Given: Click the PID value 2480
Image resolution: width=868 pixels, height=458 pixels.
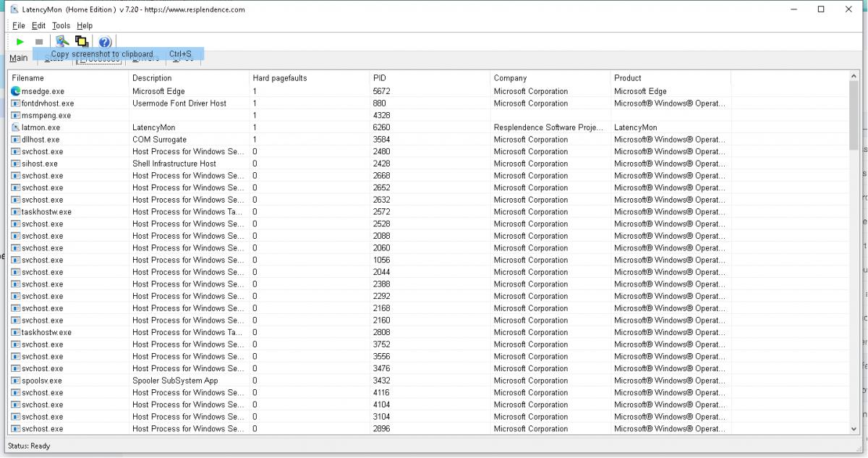Looking at the screenshot, I should tap(381, 152).
